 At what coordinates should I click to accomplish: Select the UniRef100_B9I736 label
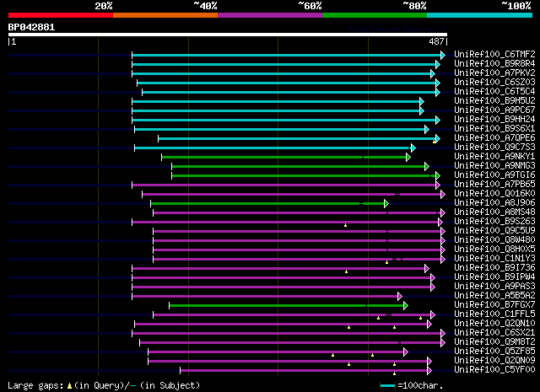click(494, 268)
